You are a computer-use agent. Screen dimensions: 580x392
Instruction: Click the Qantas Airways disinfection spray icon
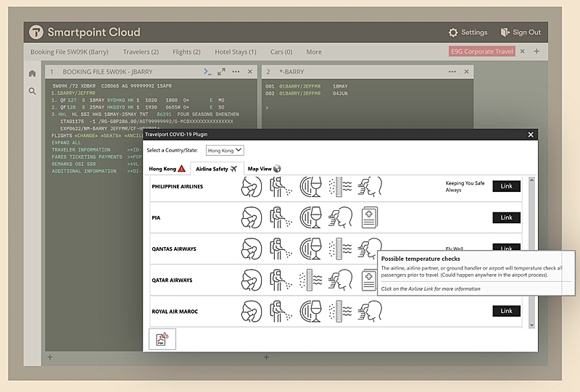coord(281,249)
